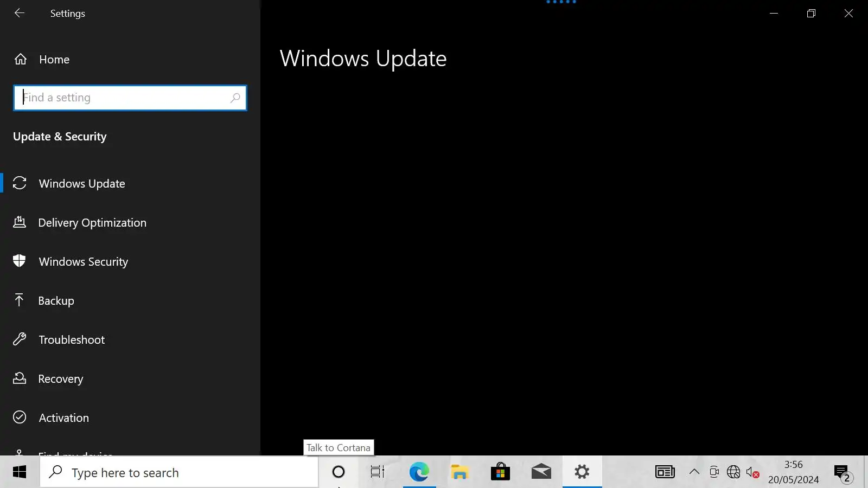Open Task View from the taskbar
Image resolution: width=868 pixels, height=488 pixels.
pyautogui.click(x=378, y=472)
